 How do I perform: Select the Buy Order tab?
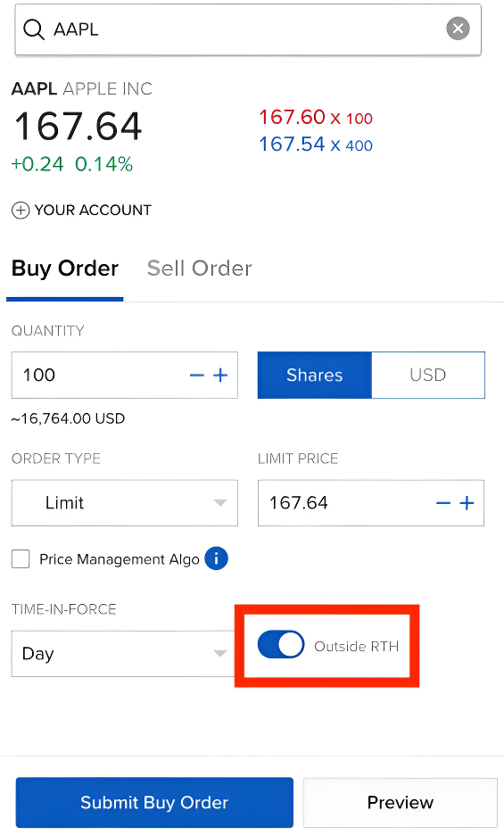pyautogui.click(x=65, y=269)
